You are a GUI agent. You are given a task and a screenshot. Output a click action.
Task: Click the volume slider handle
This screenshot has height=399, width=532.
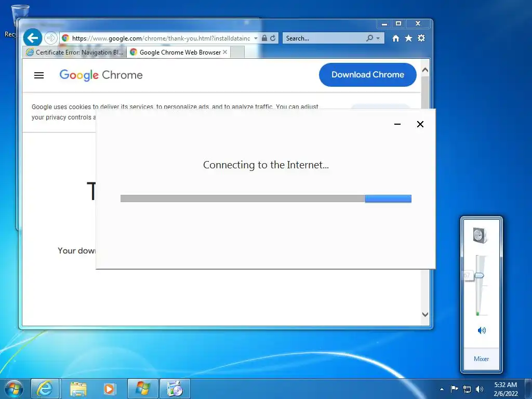pos(478,275)
